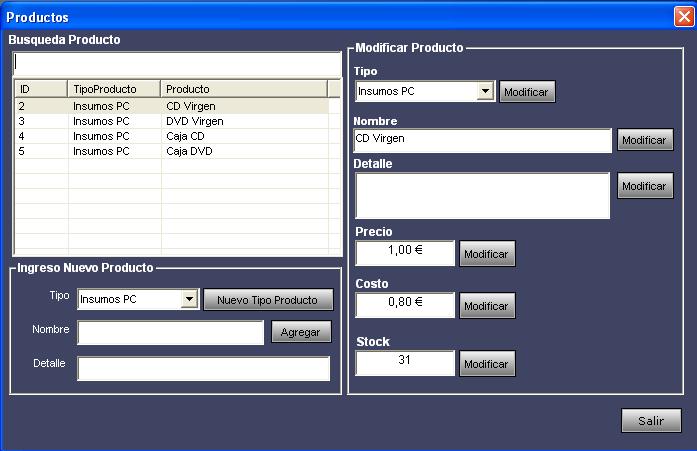Click Modificar button next to Detalle

pyautogui.click(x=645, y=186)
